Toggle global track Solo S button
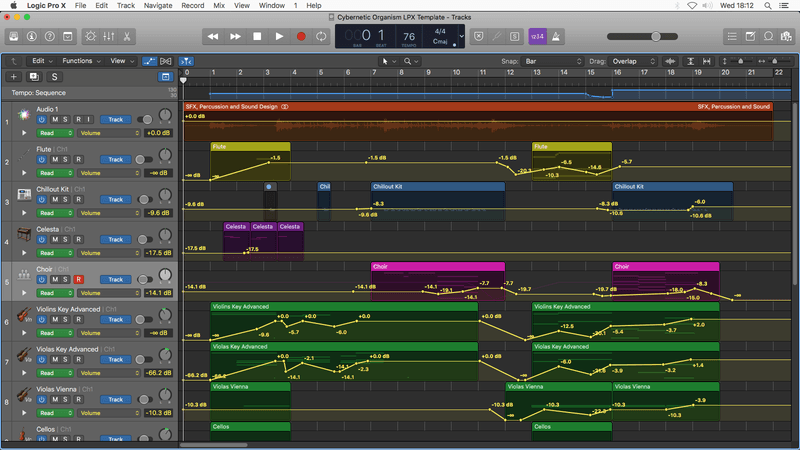 pyautogui.click(x=55, y=77)
